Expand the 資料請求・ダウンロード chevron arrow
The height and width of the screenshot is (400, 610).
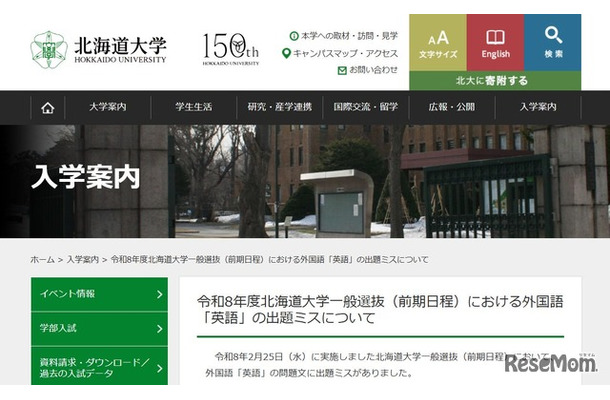[x=160, y=368]
